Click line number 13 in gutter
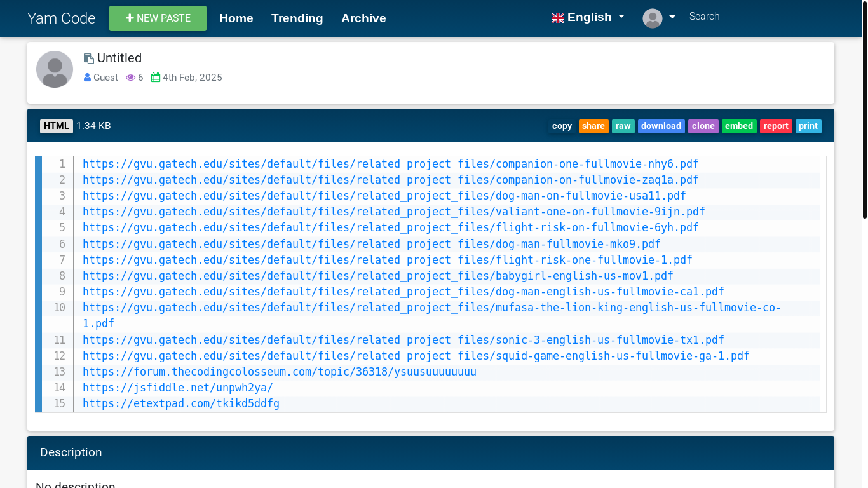The image size is (868, 488). (x=59, y=372)
